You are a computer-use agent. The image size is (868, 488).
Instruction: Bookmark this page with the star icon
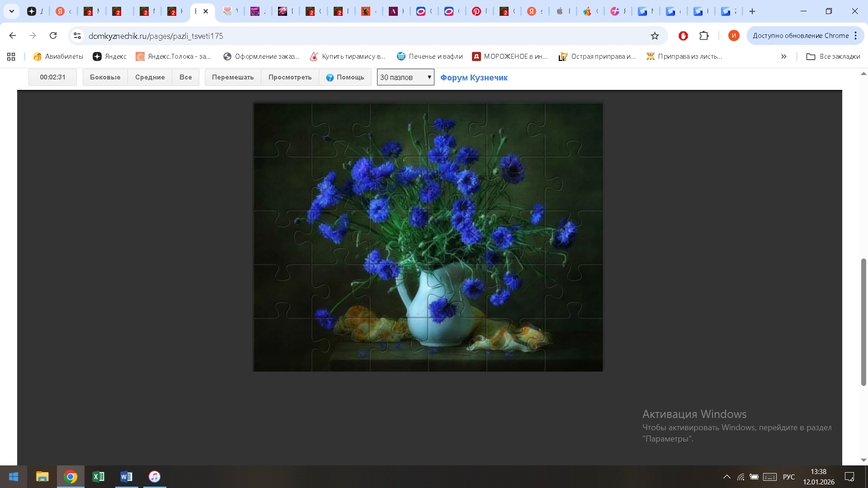point(655,36)
